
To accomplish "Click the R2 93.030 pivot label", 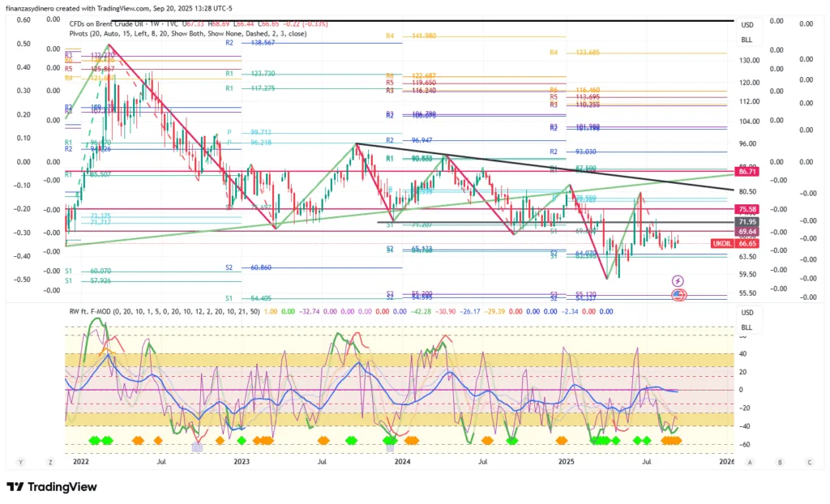I will point(573,152).
